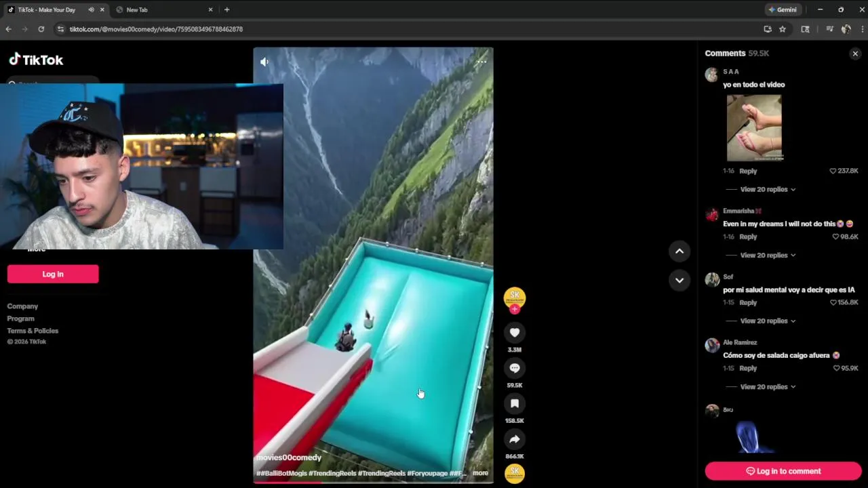Open Google Lens search icon in toolbar
Screen dimensions: 868x488
[805, 29]
